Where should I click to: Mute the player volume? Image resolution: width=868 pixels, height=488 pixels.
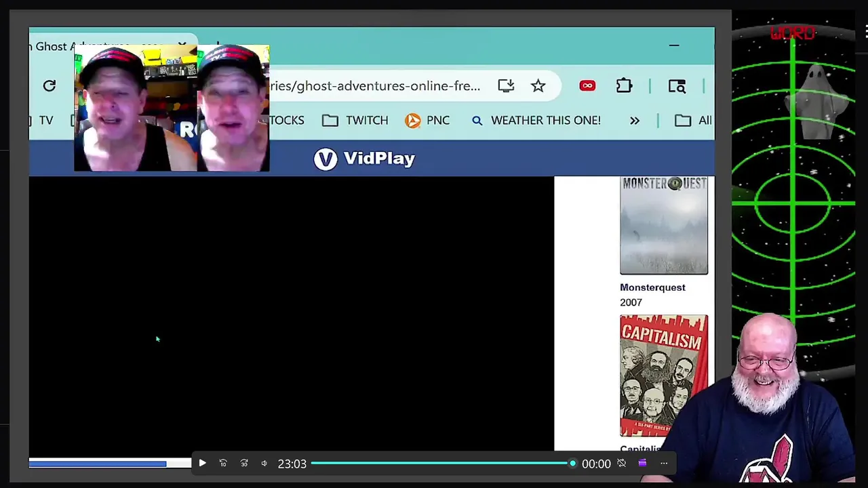coord(264,464)
